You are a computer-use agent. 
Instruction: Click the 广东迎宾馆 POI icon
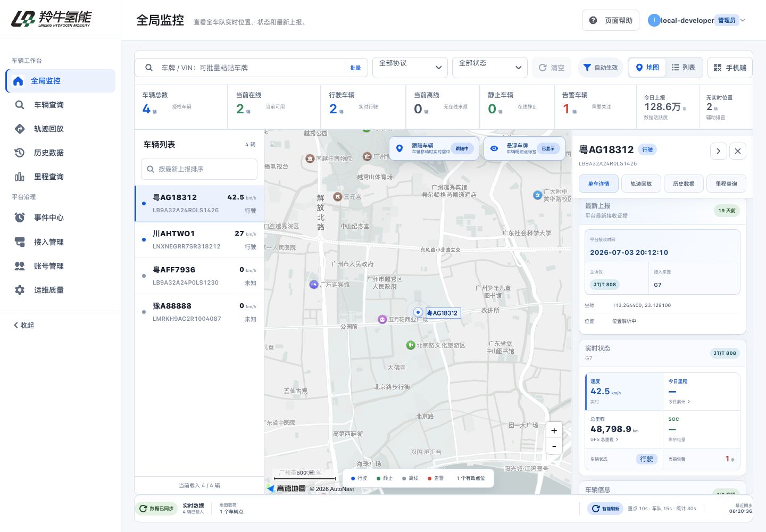pyautogui.click(x=314, y=284)
